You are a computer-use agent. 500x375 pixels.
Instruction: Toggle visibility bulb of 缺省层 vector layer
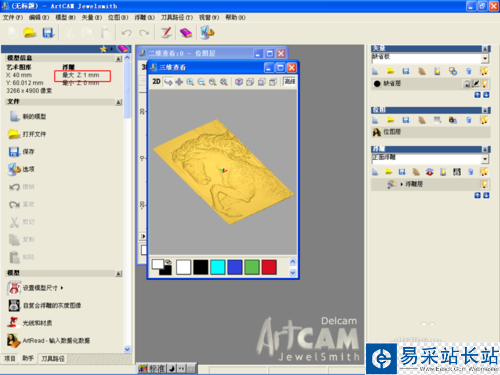point(485,84)
